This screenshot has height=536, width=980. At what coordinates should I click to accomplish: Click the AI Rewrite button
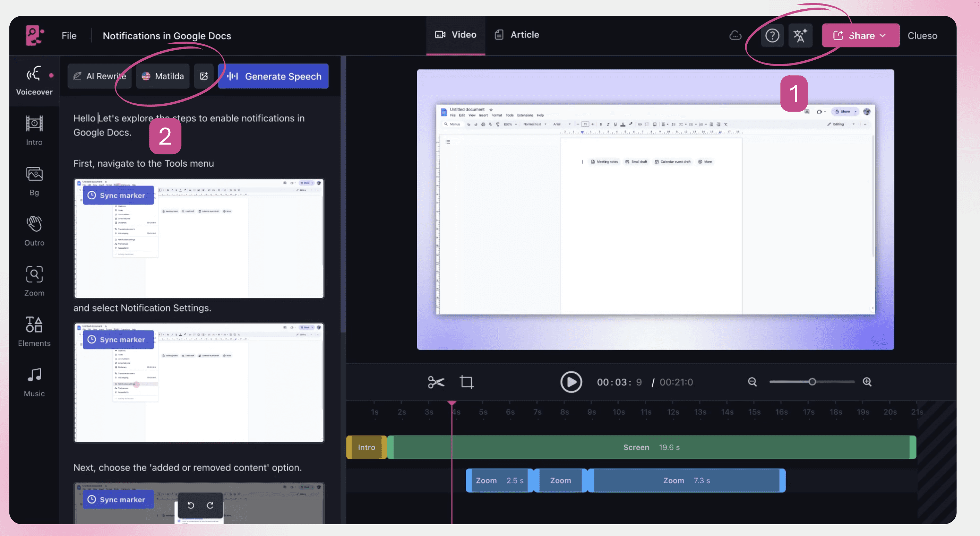100,76
